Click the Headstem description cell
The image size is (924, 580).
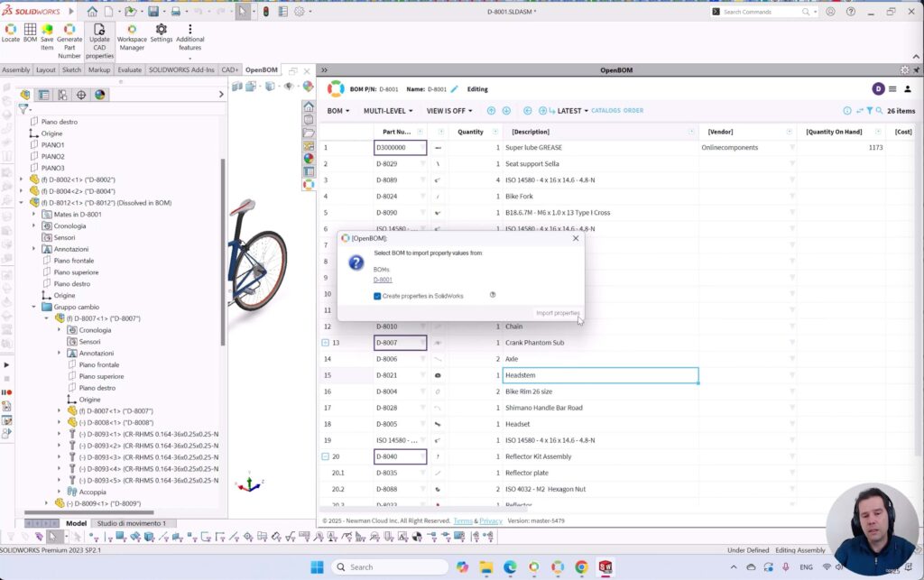tap(600, 375)
